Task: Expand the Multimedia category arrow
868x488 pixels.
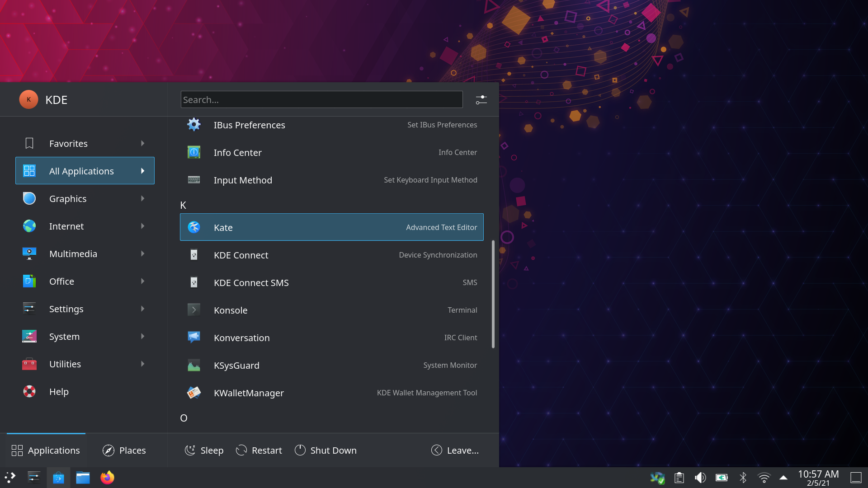Action: pos(143,253)
